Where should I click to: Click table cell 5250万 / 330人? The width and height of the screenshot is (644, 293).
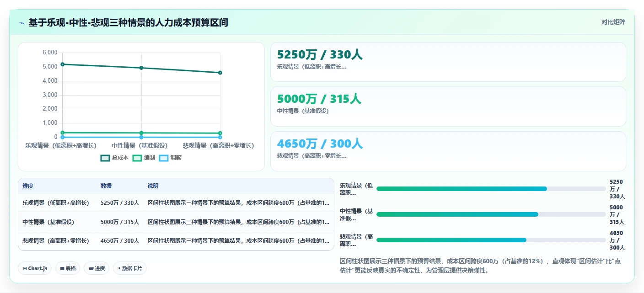point(120,202)
